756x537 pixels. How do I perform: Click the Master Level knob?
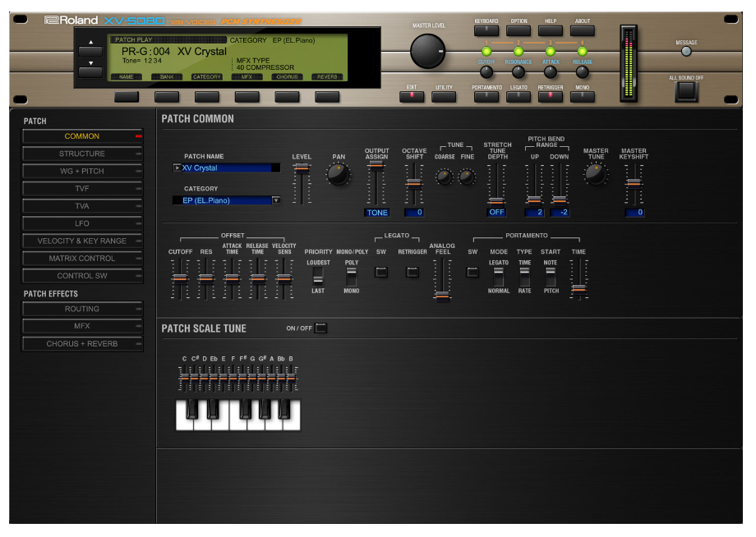pyautogui.click(x=427, y=52)
